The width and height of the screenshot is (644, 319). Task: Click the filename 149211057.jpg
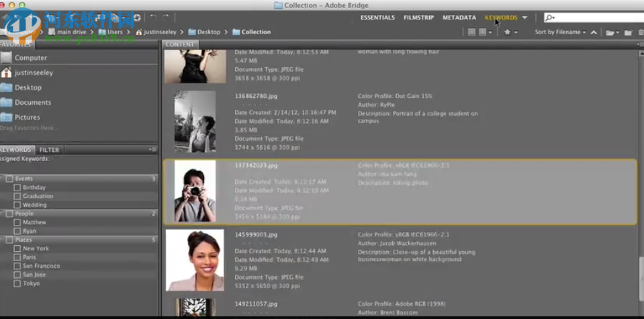(256, 304)
